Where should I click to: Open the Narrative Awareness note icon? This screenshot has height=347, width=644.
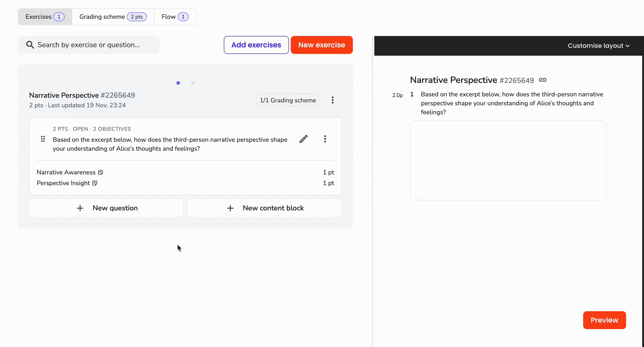pos(101,172)
